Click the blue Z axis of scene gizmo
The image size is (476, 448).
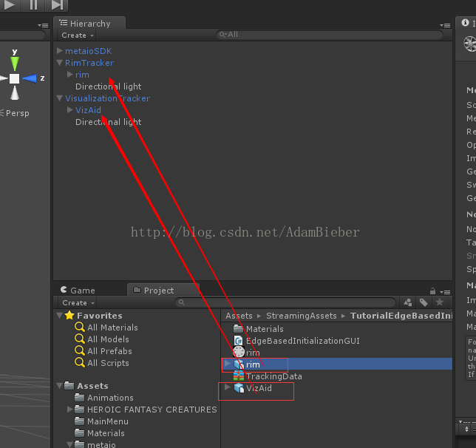[x=30, y=78]
